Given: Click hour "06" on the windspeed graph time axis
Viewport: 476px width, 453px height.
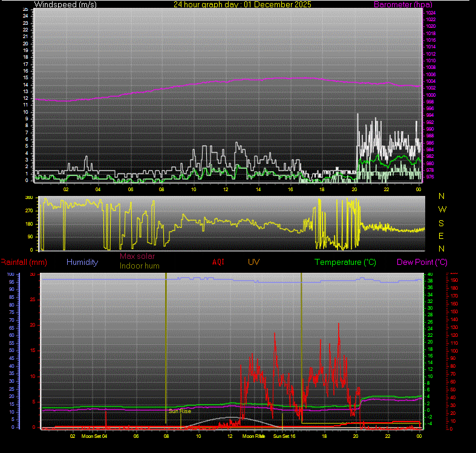Looking at the screenshot, I should (131, 189).
